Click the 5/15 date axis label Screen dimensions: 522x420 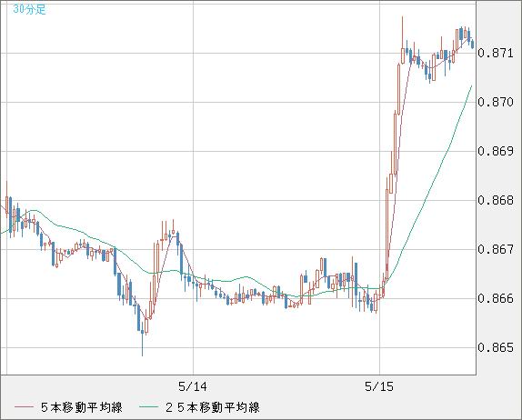click(379, 386)
